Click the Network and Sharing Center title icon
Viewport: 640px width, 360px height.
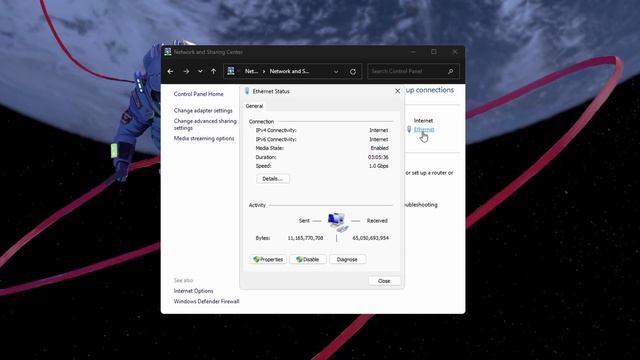(168, 52)
